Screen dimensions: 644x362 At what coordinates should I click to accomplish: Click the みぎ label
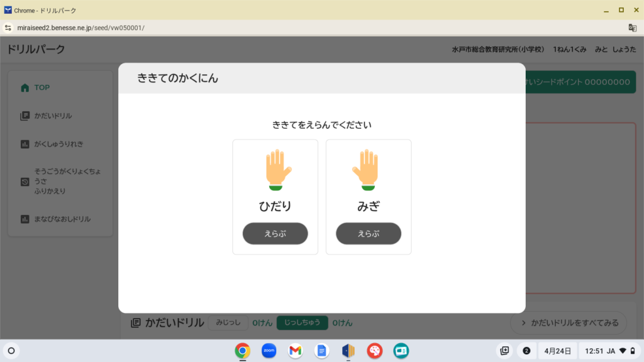click(369, 206)
